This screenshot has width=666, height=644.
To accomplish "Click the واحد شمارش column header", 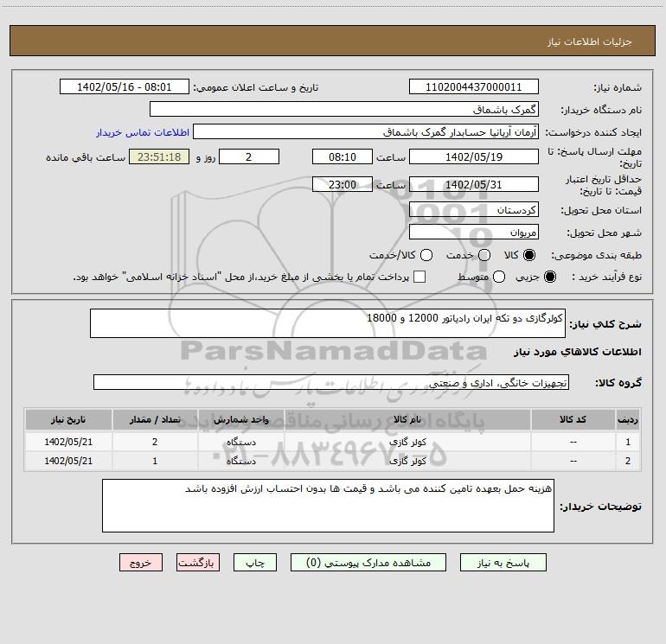I will (240, 419).
